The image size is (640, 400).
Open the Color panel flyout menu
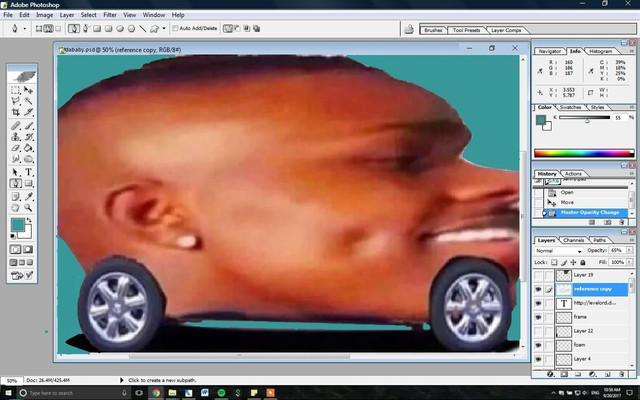(x=631, y=107)
